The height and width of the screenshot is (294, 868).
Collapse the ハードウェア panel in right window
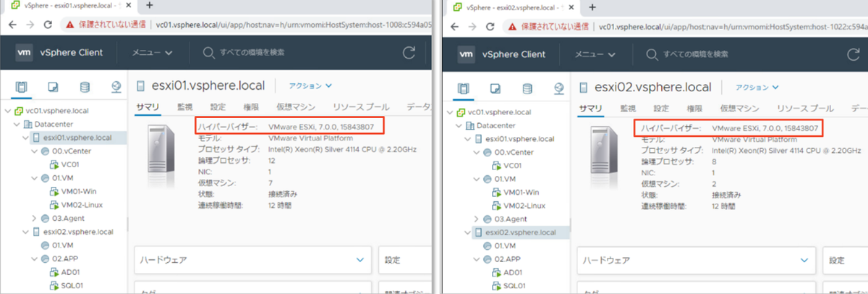pyautogui.click(x=805, y=260)
